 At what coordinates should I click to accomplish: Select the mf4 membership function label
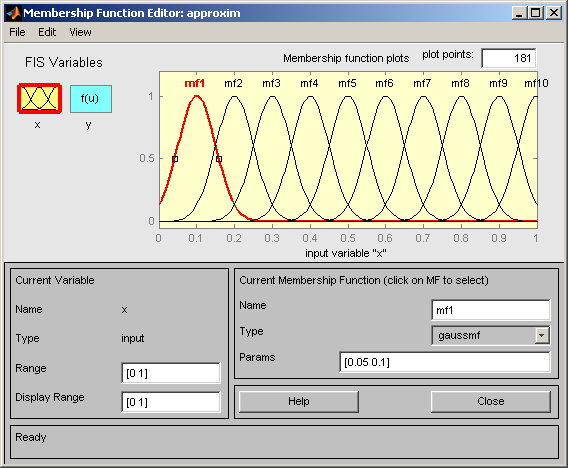309,83
